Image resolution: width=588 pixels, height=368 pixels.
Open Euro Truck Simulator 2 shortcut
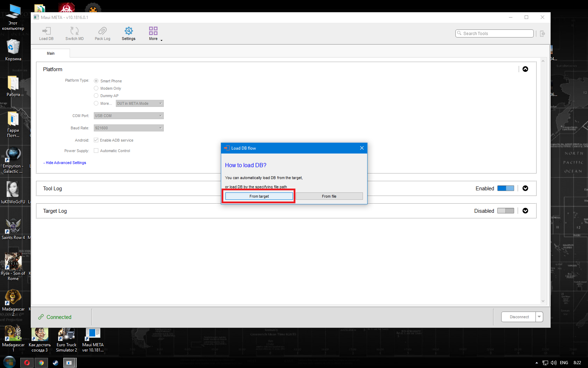[66, 340]
